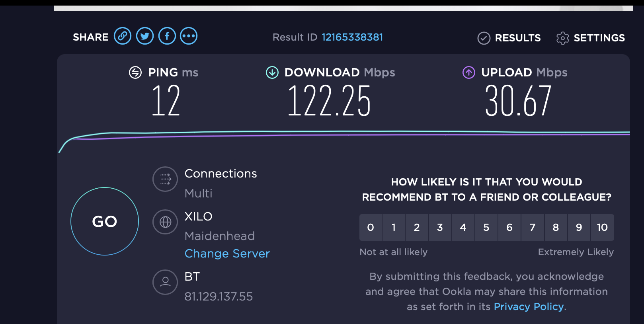Screen dimensions: 644x324
Task: Open Settings from the top bar
Action: (x=591, y=38)
